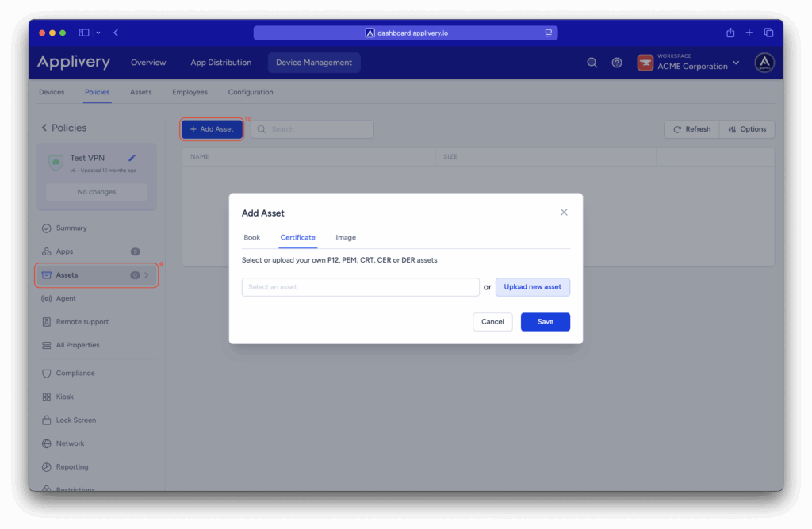The height and width of the screenshot is (529, 812).
Task: Open the Compliance sidebar item
Action: [x=75, y=373]
